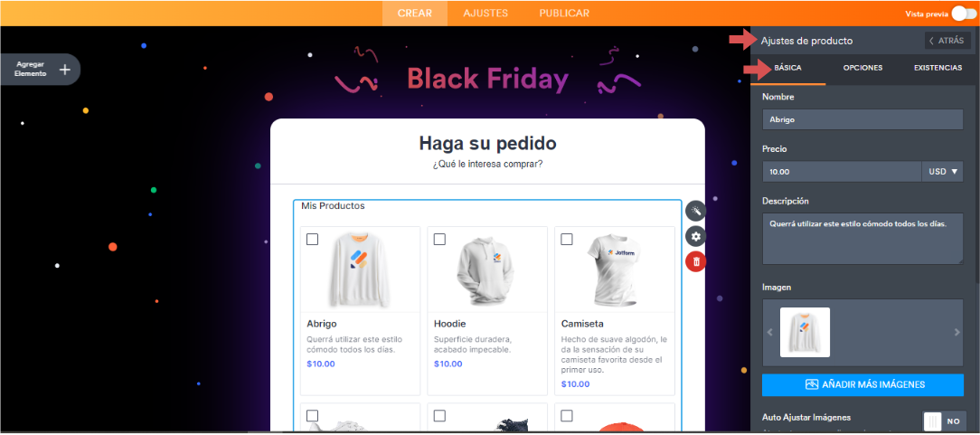Toggle the Vista previa switch

(x=963, y=14)
